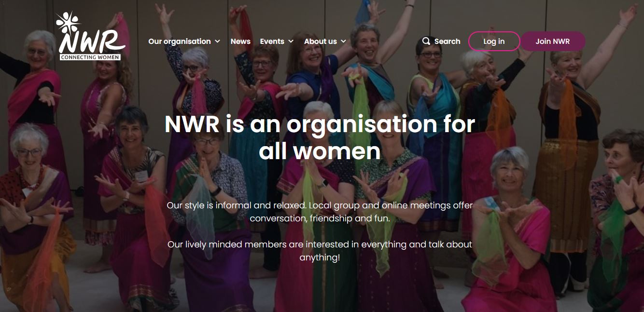Click the magnifying glass search icon
The height and width of the screenshot is (312, 644).
[426, 41]
